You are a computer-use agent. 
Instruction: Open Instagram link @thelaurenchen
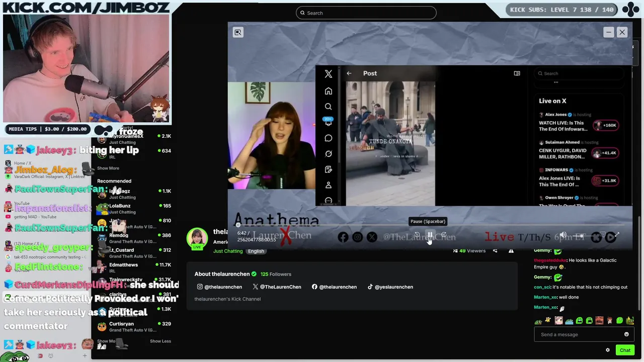tap(219, 287)
